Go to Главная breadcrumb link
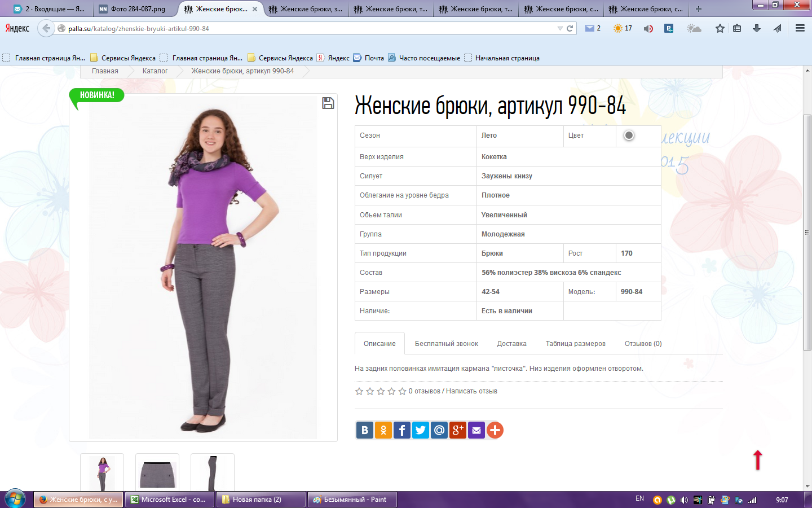The width and height of the screenshot is (812, 508). [x=105, y=71]
